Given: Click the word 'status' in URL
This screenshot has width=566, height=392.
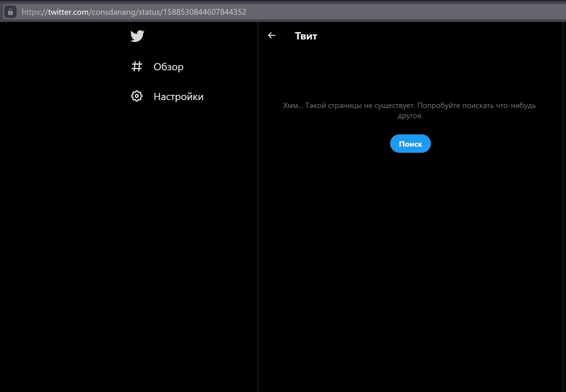Looking at the screenshot, I should click(x=149, y=12).
